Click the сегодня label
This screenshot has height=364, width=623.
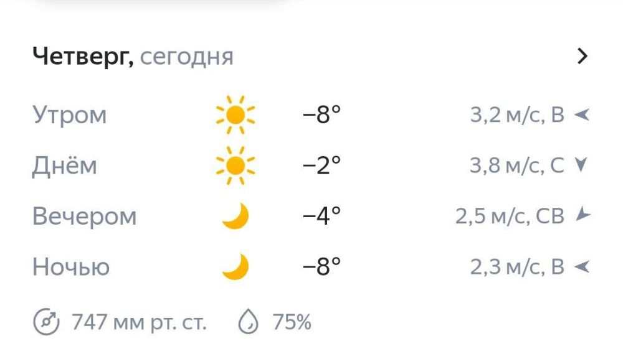coord(189,57)
